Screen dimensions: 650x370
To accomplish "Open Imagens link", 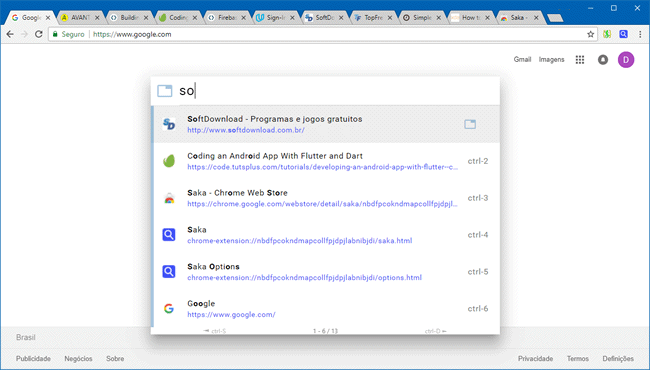I will point(551,59).
